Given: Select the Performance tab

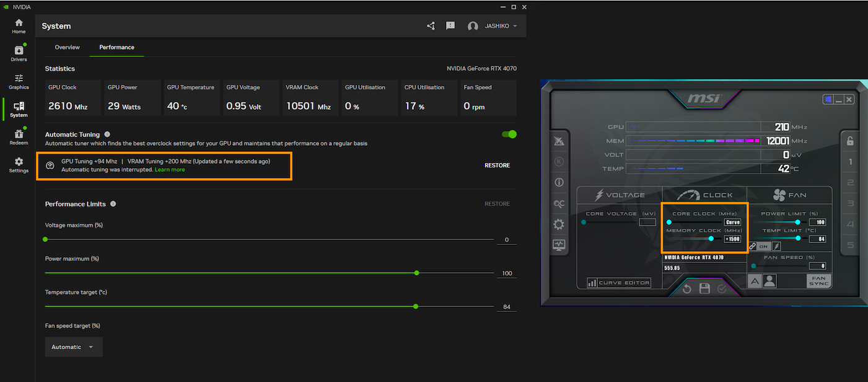Looking at the screenshot, I should [x=116, y=47].
